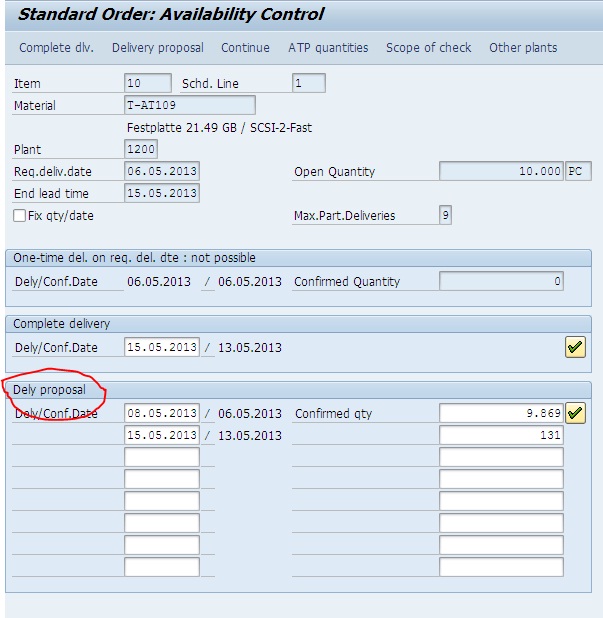Image resolution: width=603 pixels, height=618 pixels.
Task: Click Confirmed Quantity field showing 0
Action: [501, 281]
